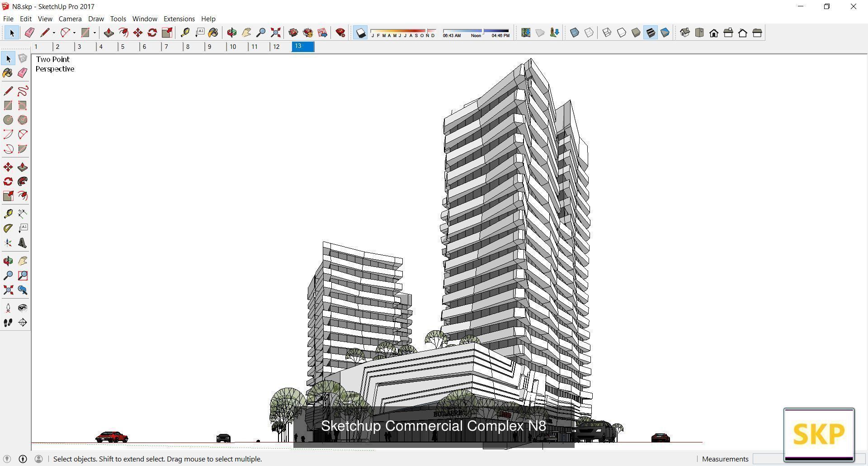The width and height of the screenshot is (868, 466).
Task: Select the Make Component tool in side toolbar
Action: coord(23,59)
